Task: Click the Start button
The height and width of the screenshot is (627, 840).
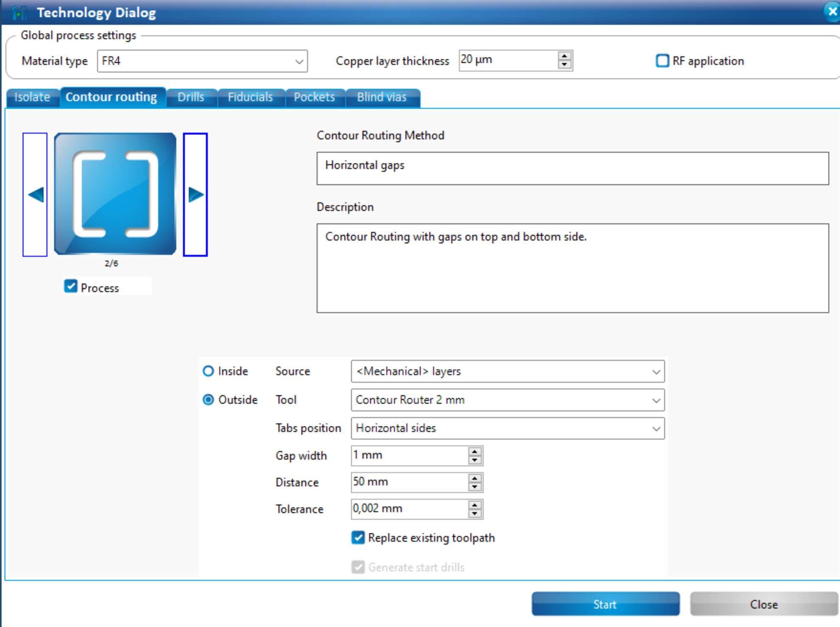Action: 605,604
